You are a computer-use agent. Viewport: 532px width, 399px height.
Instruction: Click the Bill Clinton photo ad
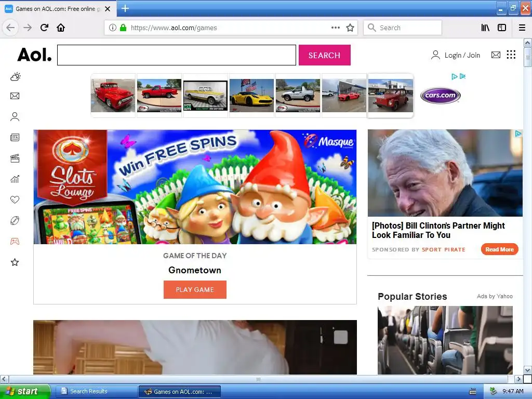point(445,173)
